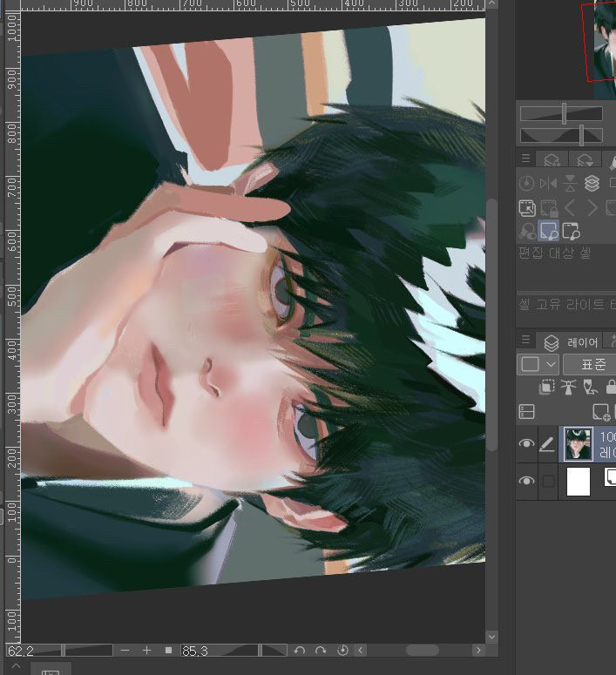Open the animation cel panel menu
The image size is (616, 675).
click(x=525, y=159)
